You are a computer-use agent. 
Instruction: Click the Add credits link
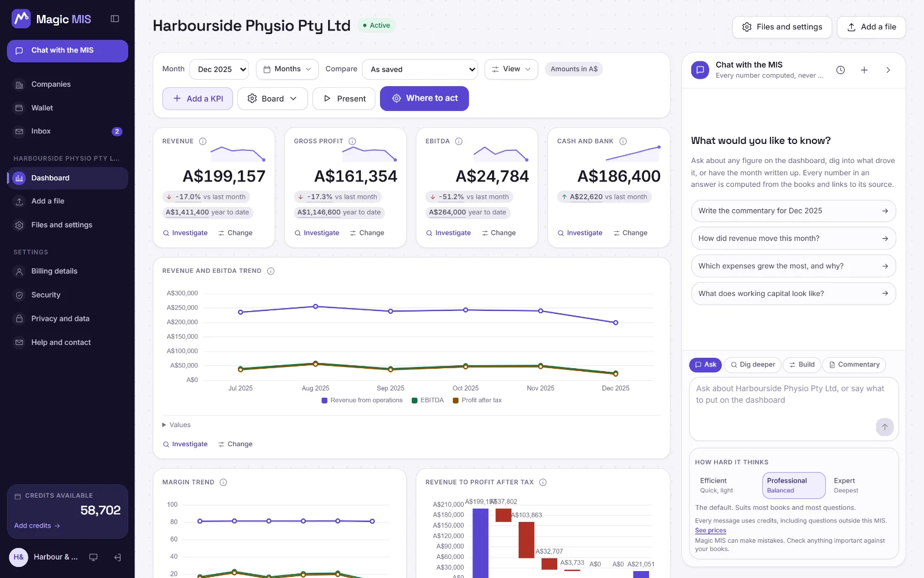[x=37, y=526]
